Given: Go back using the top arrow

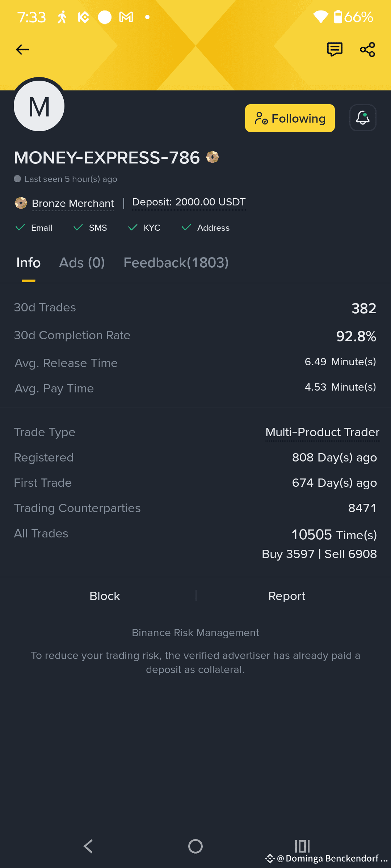Looking at the screenshot, I should coord(22,50).
